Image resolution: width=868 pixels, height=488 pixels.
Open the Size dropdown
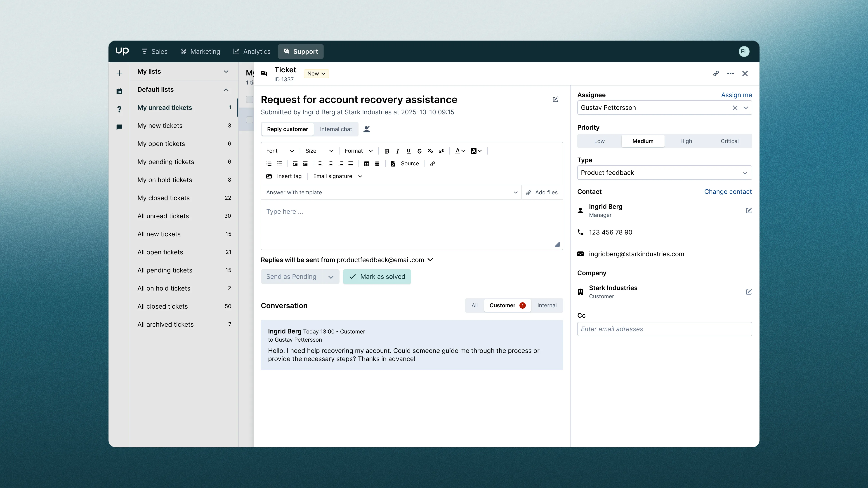tap(319, 151)
